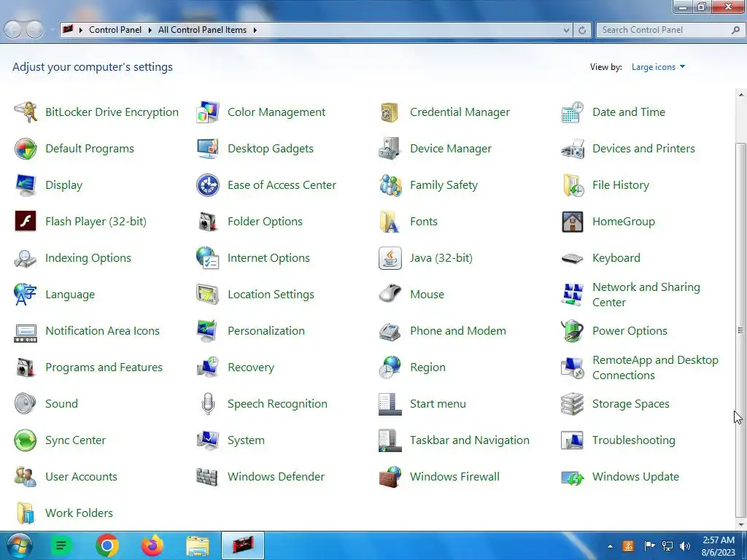
Task: Launch Firefox from the taskbar
Action: point(152,545)
